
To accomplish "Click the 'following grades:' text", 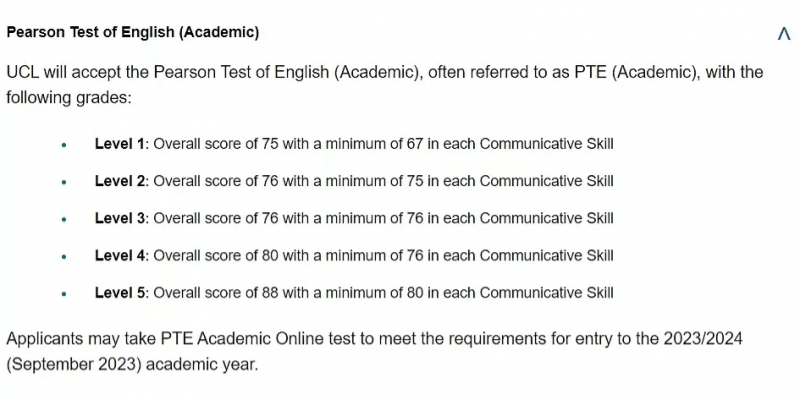I will [69, 97].
